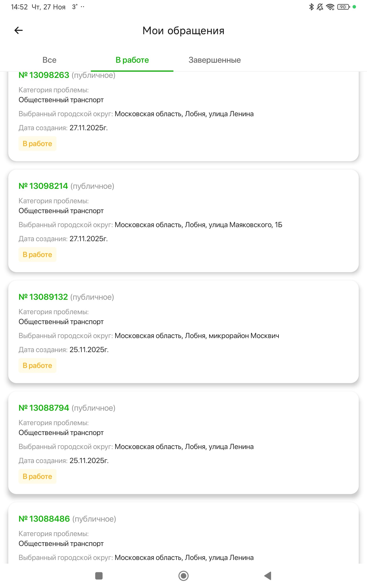Open request № 13098214
The width and height of the screenshot is (367, 588).
coord(43,186)
